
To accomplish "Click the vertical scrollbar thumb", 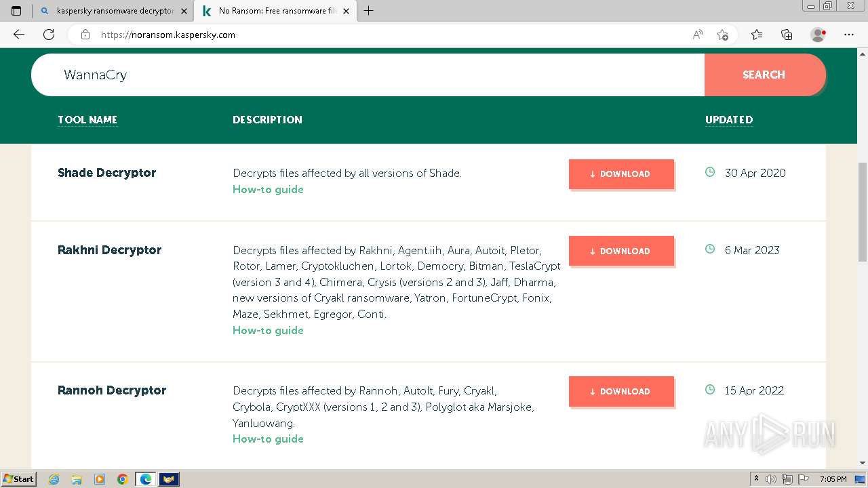I will [863, 212].
